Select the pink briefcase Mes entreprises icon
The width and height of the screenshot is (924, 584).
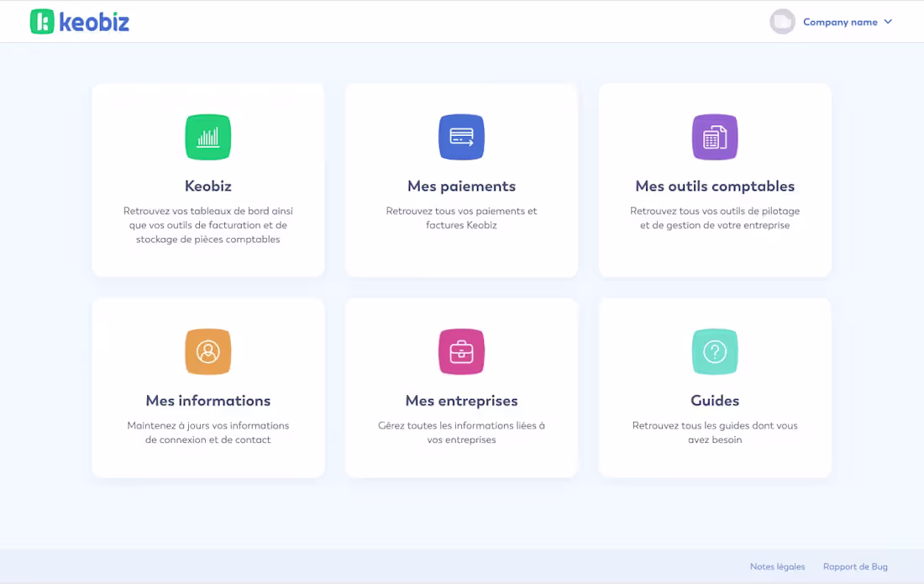coord(461,352)
